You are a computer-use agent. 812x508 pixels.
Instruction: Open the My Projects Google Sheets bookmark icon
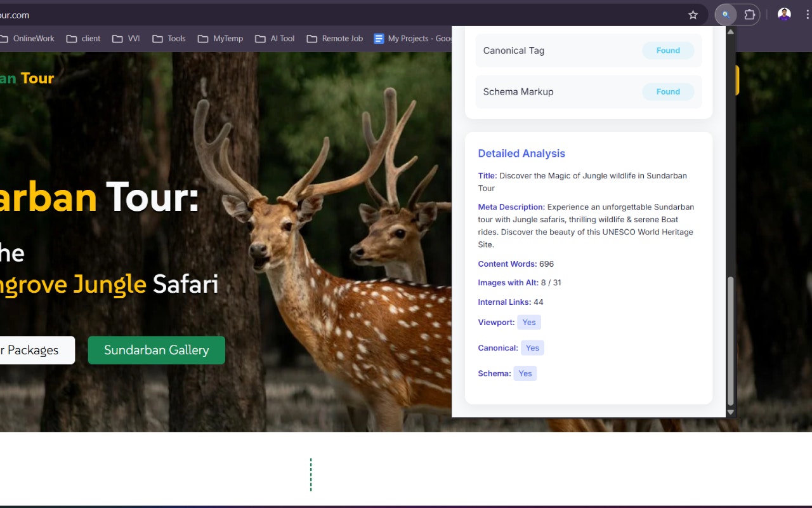coord(378,39)
